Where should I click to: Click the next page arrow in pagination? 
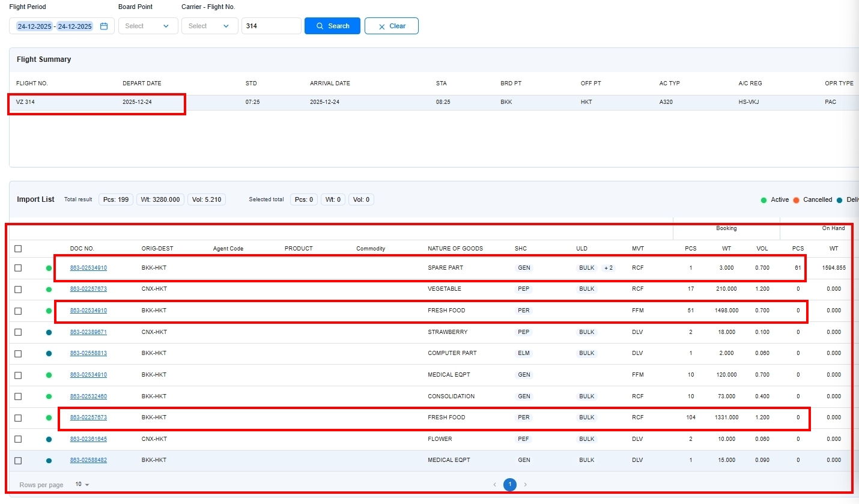pos(525,485)
